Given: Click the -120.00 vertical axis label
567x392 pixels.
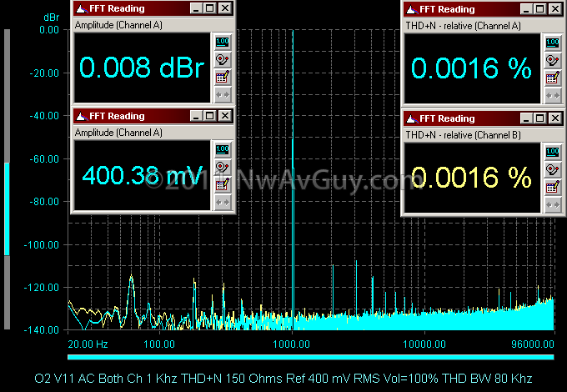Looking at the screenshot, I should (x=42, y=288).
